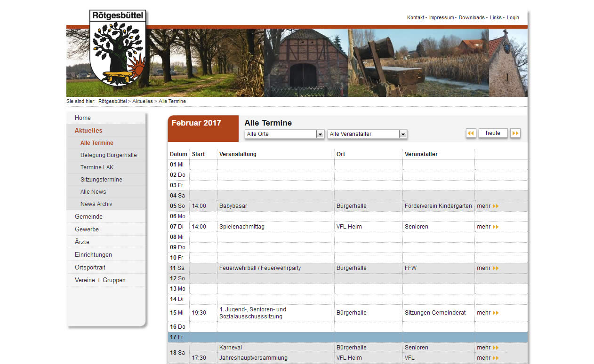594x364 pixels.
Task: Click the Februar 2017 month heading
Action: [196, 123]
